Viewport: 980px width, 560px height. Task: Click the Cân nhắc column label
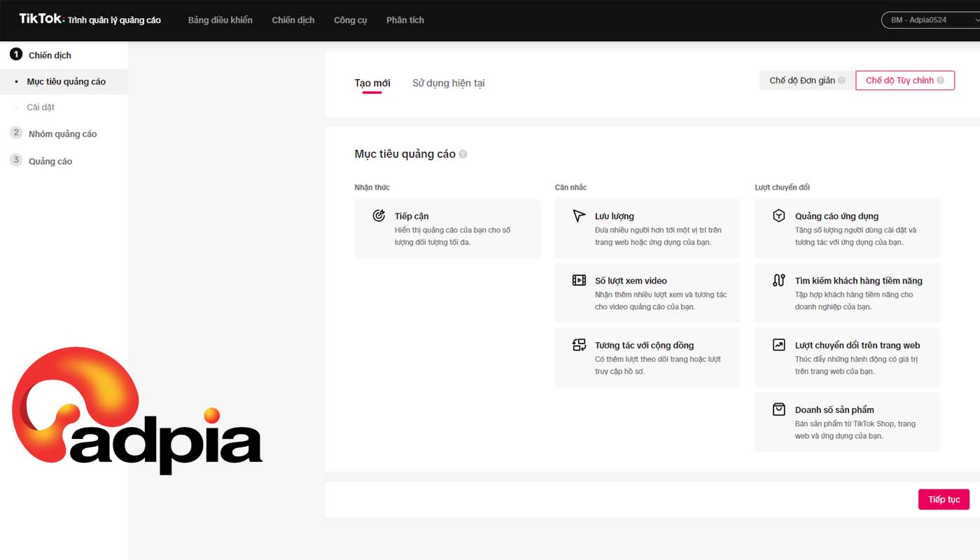571,187
